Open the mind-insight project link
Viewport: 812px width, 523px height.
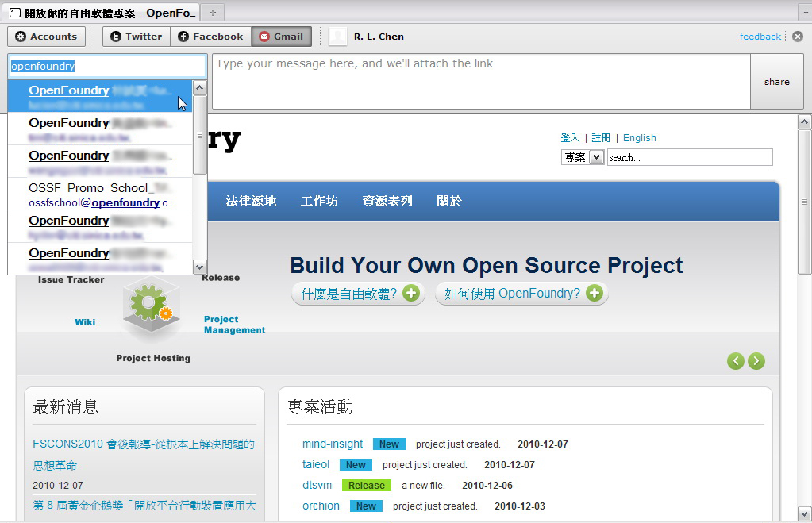click(x=333, y=444)
